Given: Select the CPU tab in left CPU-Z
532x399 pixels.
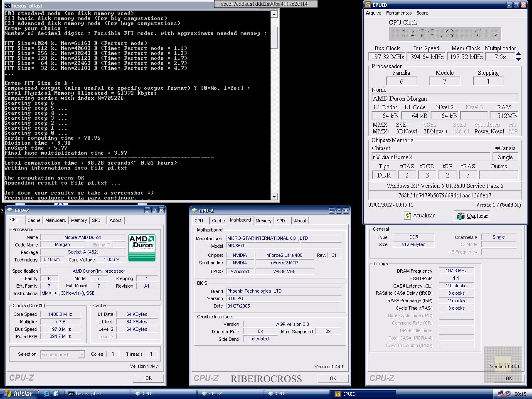Looking at the screenshot, I should 15,220.
